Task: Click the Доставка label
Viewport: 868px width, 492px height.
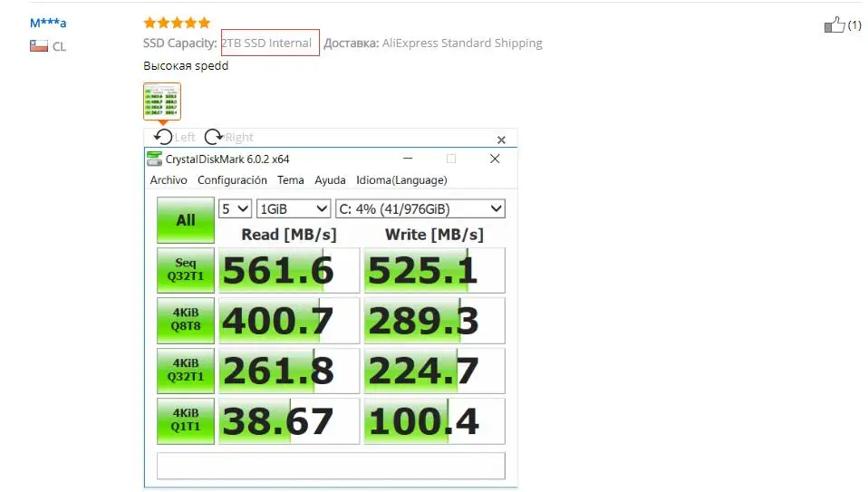Action: 351,43
